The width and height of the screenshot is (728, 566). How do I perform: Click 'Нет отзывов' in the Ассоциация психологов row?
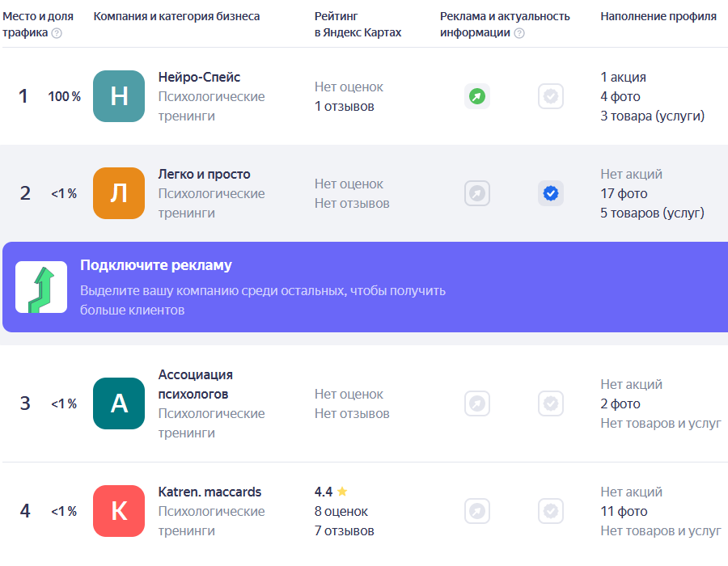tap(352, 413)
